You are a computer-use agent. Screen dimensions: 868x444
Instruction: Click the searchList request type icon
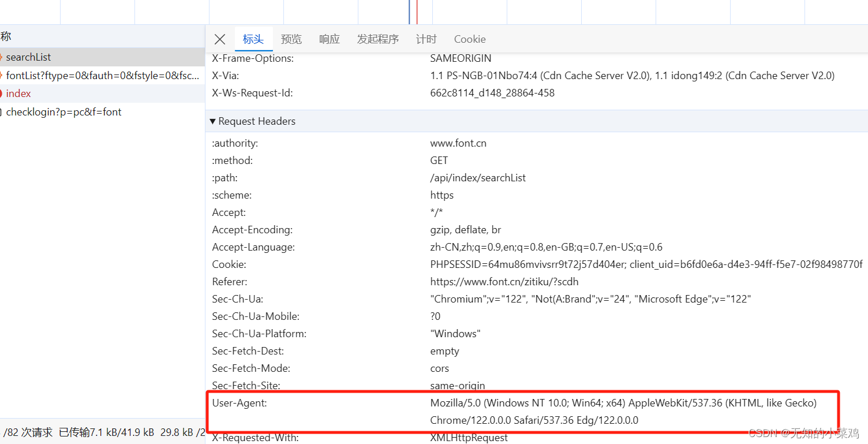[1, 57]
